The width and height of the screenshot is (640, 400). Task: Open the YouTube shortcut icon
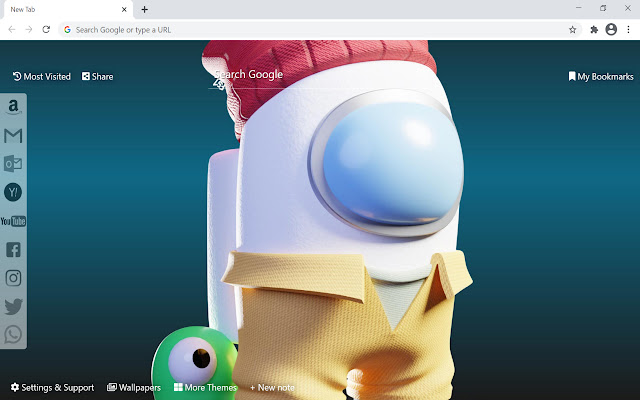click(x=13, y=221)
